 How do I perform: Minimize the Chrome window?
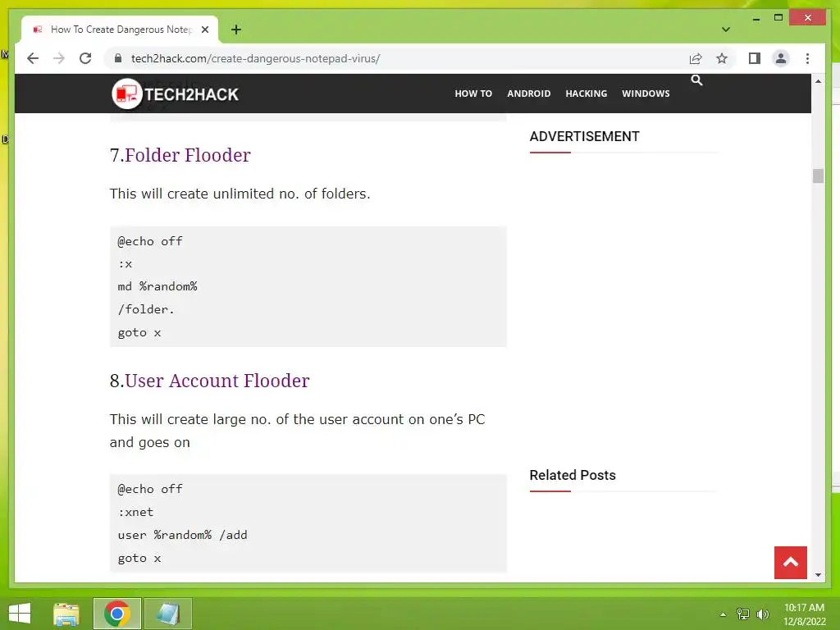[756, 18]
